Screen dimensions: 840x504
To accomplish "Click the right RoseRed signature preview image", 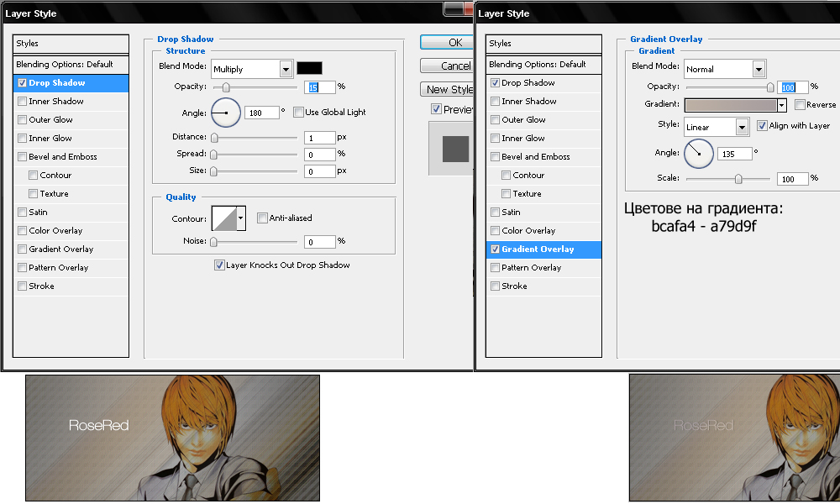I will tap(734, 438).
